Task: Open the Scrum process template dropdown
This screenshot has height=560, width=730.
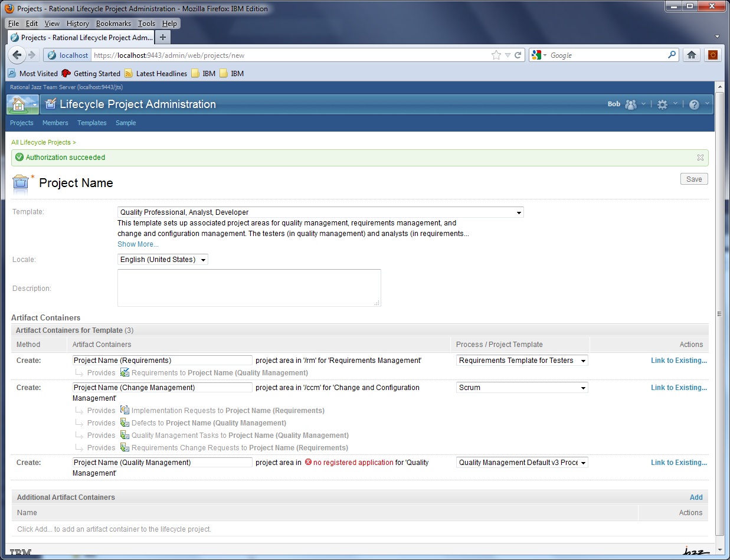Action: point(522,388)
